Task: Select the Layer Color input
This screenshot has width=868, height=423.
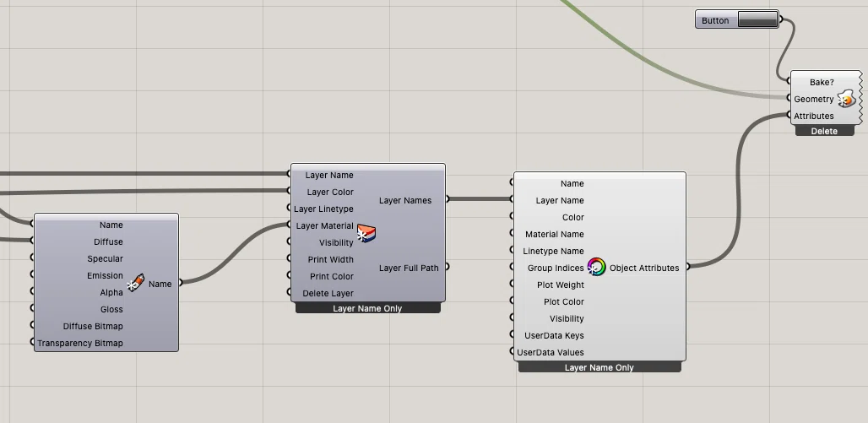Action: click(330, 193)
